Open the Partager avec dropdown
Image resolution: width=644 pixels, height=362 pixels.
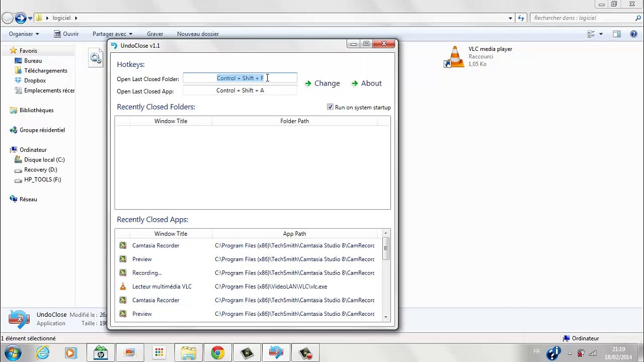tap(112, 34)
